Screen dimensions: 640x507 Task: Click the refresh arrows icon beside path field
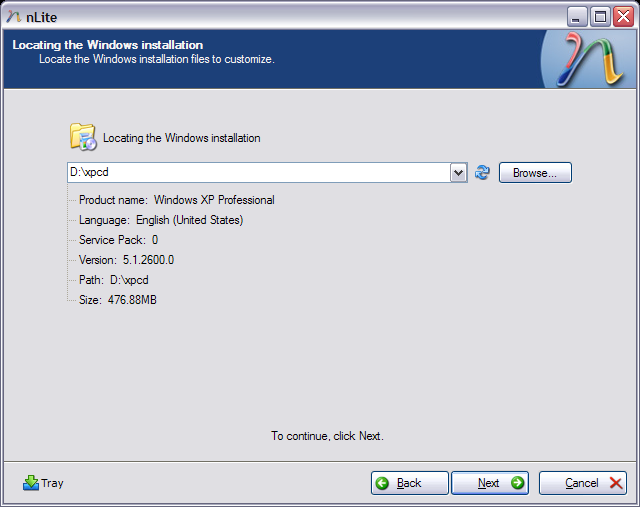[x=482, y=172]
